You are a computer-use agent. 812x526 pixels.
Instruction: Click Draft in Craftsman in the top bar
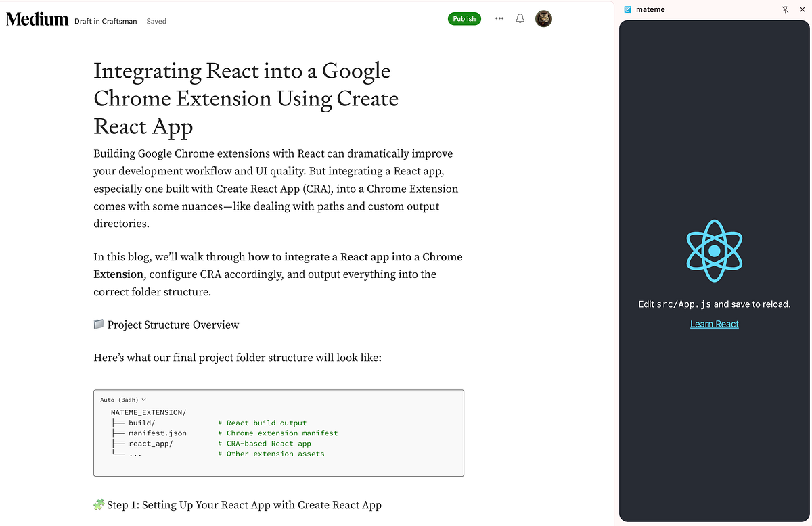pyautogui.click(x=105, y=21)
